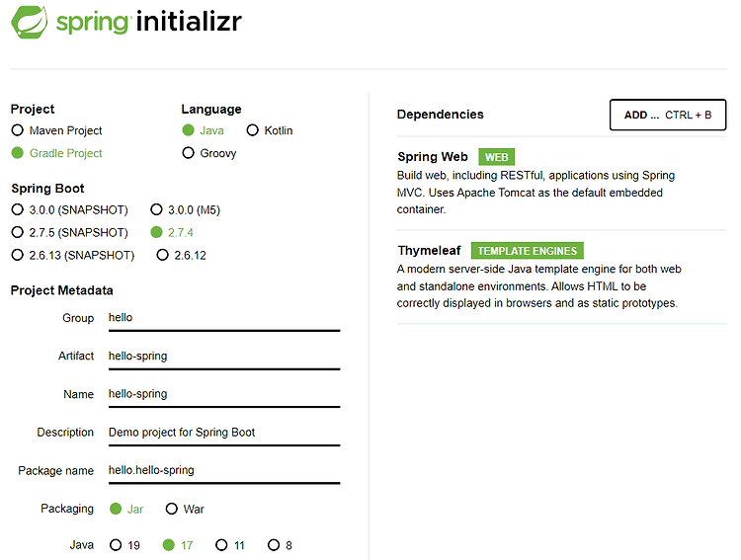The image size is (741, 560).
Task: Edit the Artifact field hello-spring
Action: click(224, 358)
